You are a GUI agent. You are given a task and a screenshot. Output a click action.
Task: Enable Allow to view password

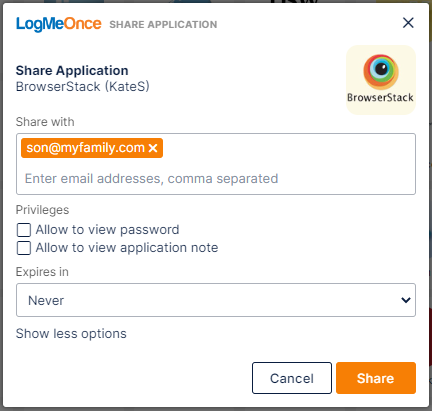(x=24, y=230)
